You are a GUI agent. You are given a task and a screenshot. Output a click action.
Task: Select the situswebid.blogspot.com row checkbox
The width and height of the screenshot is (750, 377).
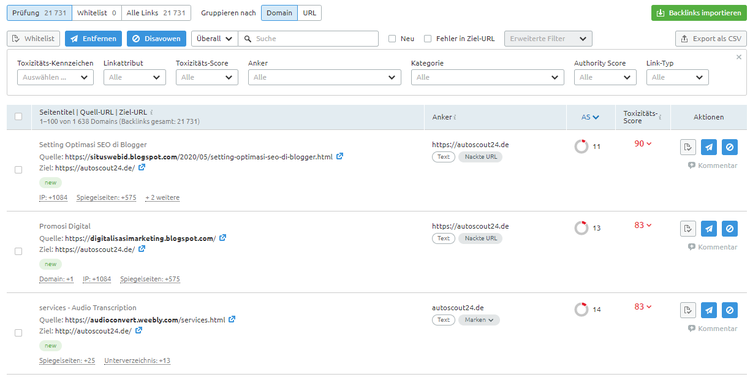tap(18, 170)
